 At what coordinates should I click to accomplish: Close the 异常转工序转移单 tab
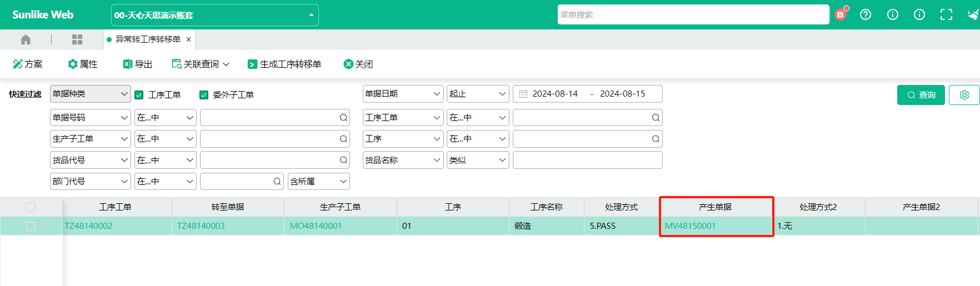(x=189, y=39)
